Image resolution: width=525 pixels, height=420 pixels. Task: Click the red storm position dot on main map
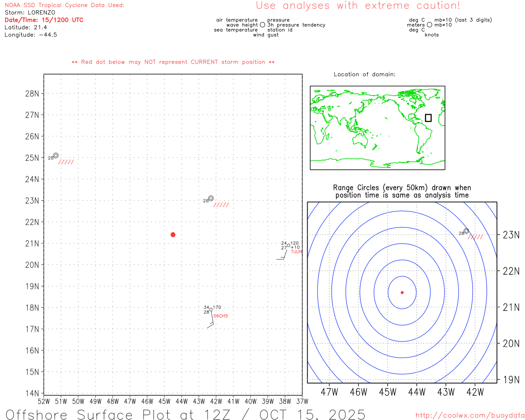(173, 235)
